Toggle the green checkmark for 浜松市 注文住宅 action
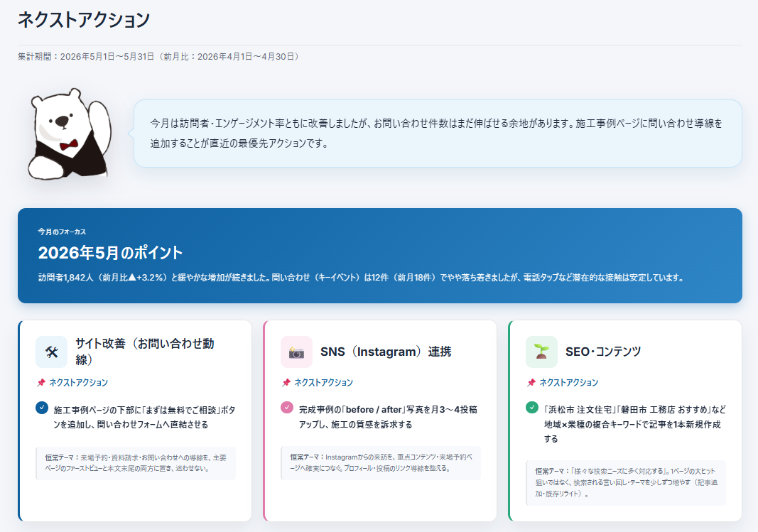The height and width of the screenshot is (532, 758). (532, 407)
